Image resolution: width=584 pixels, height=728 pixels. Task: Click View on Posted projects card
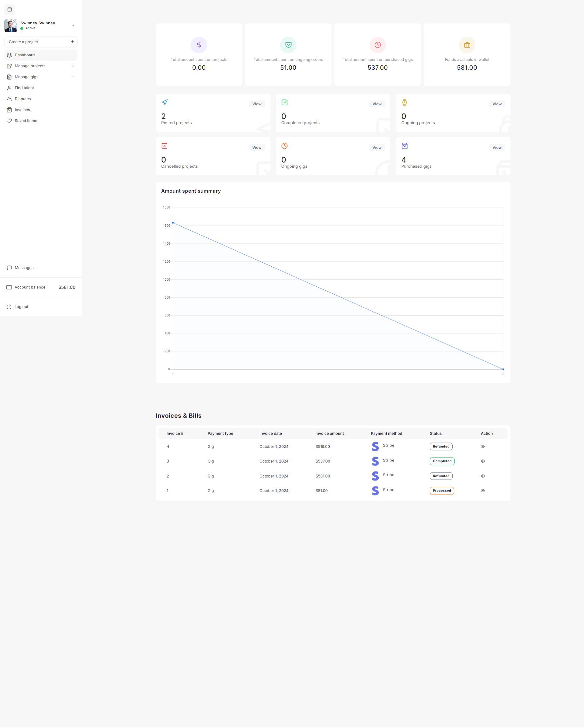point(257,104)
